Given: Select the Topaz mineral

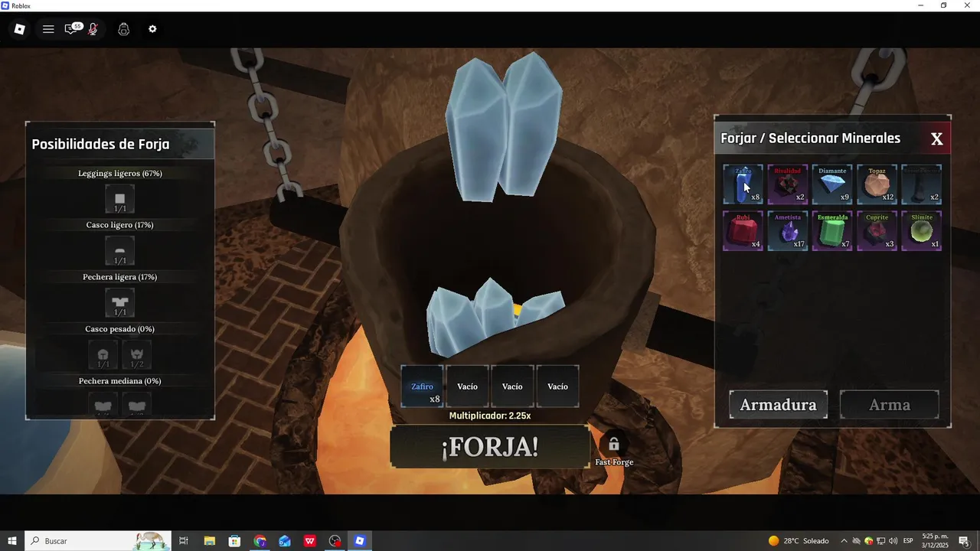Looking at the screenshot, I should [x=877, y=184].
